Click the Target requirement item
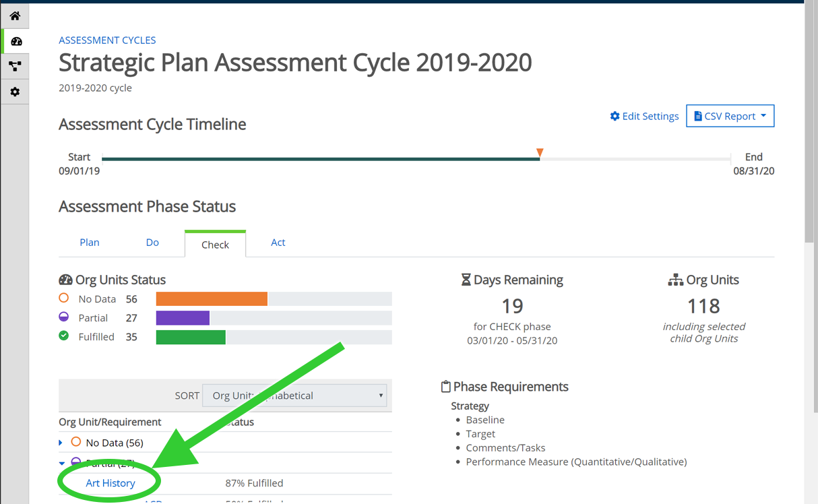Viewport: 818px width, 504px height. [480, 434]
